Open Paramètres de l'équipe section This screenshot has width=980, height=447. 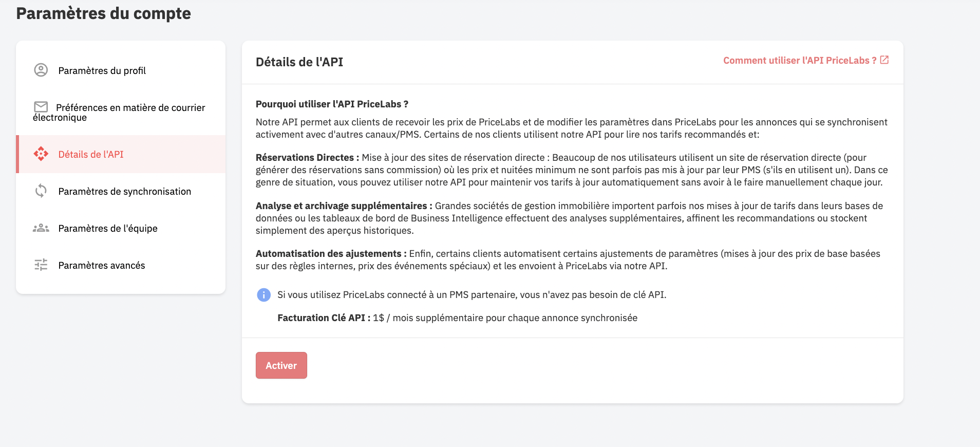(121, 228)
